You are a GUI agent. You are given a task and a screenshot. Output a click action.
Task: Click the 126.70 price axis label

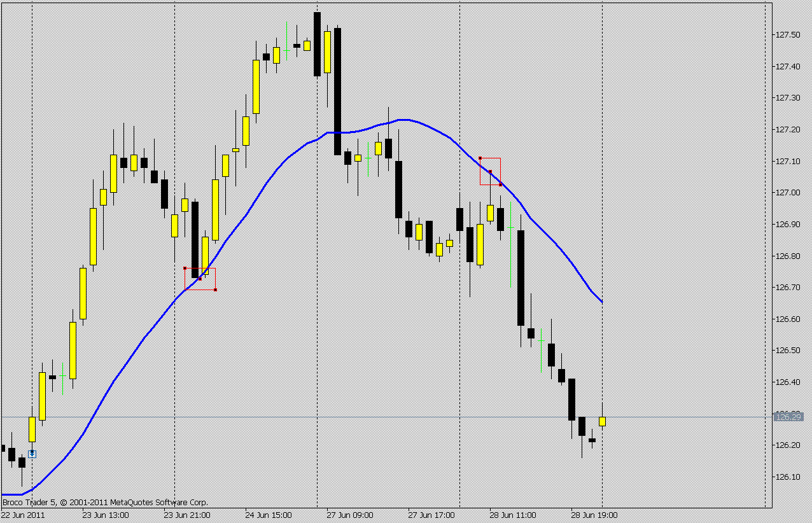click(x=787, y=287)
